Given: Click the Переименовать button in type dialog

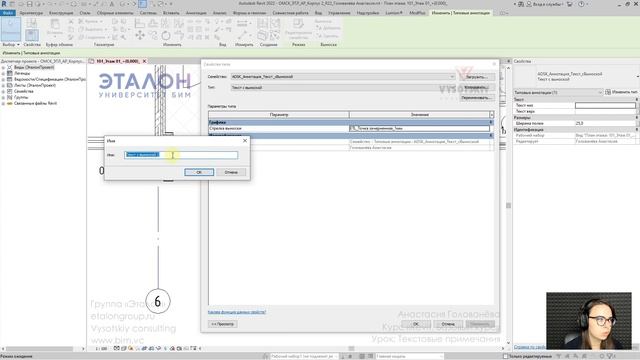Looking at the screenshot, I should click(477, 98).
